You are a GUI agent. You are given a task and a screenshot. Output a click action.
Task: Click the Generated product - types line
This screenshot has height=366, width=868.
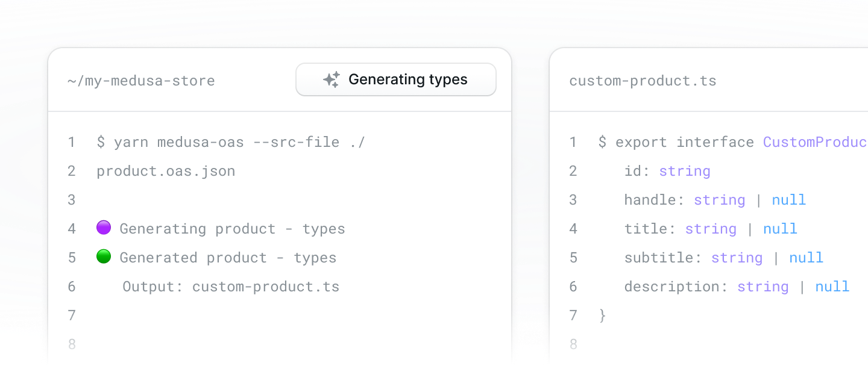point(216,258)
